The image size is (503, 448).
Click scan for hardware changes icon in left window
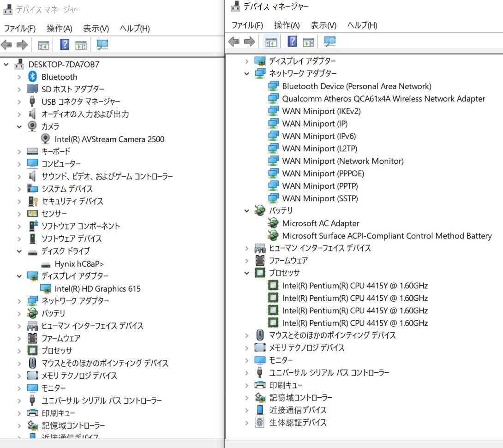[102, 45]
